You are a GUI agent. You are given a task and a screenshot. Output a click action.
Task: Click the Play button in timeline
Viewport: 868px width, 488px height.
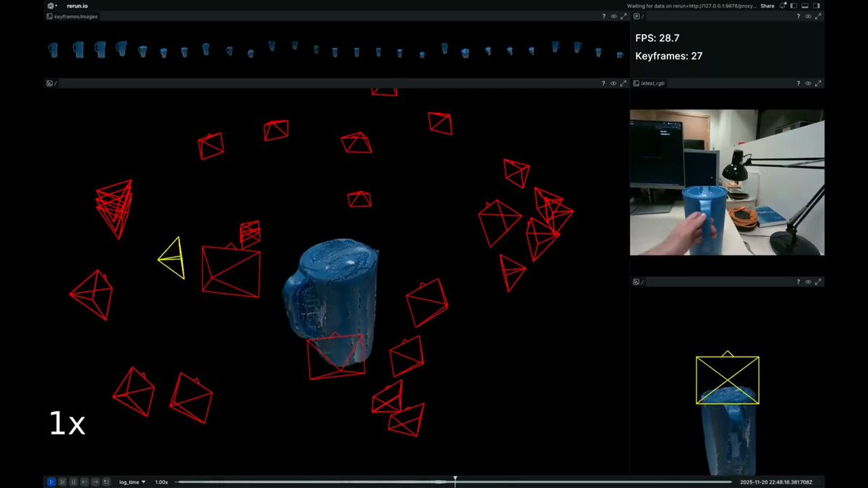tap(51, 481)
